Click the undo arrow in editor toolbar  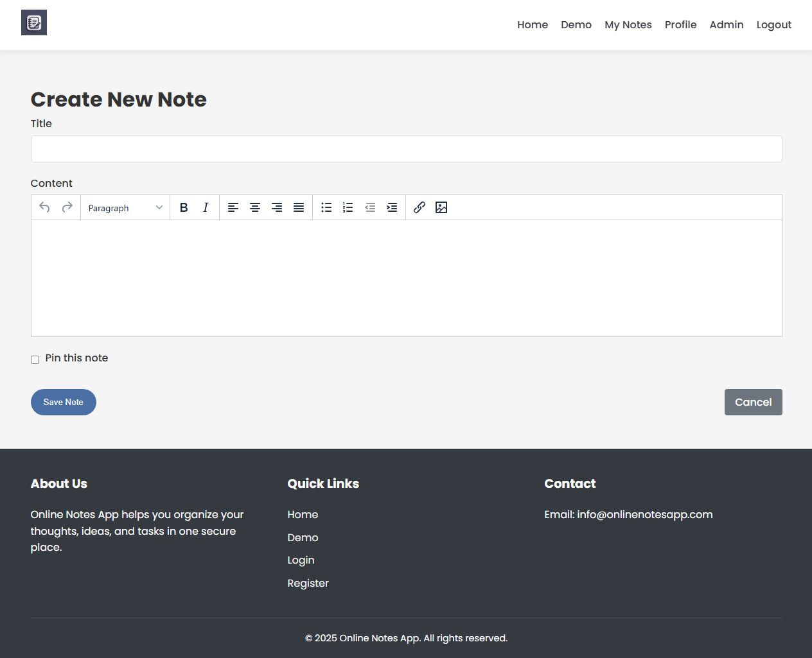[x=44, y=207]
